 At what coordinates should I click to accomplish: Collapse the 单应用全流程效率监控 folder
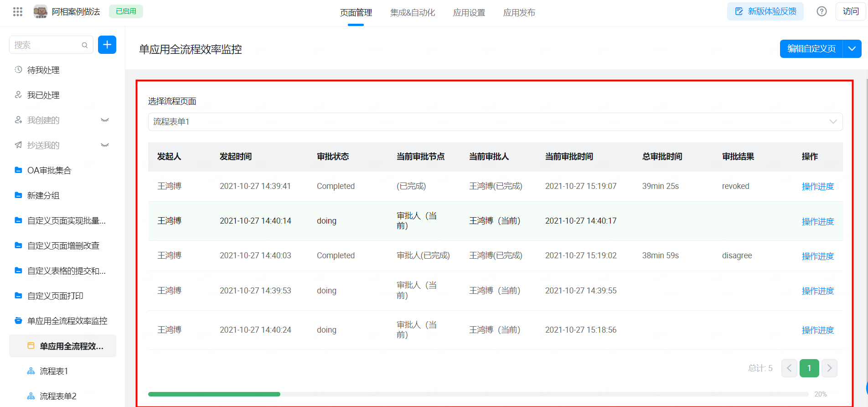18,321
